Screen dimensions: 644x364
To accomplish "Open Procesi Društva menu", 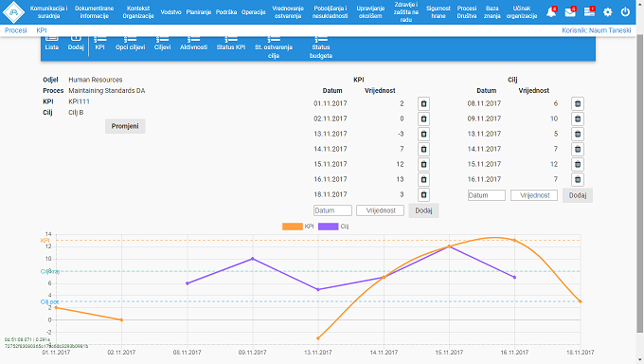I will tap(467, 12).
